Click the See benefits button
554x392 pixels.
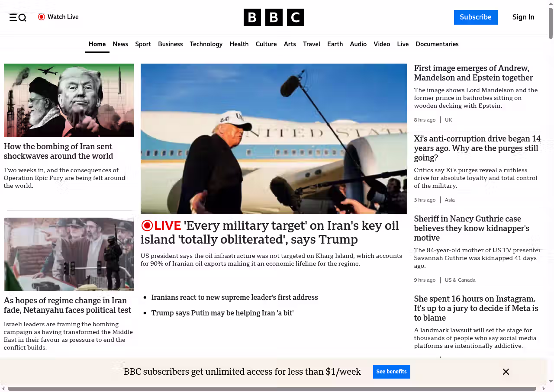pos(391,372)
